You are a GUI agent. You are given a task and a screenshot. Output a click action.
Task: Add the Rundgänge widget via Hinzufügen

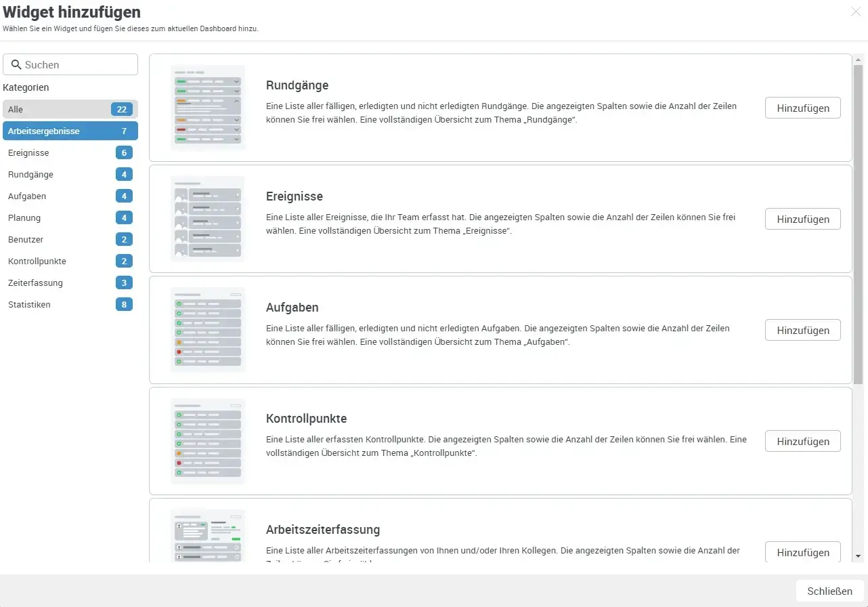[x=802, y=107]
